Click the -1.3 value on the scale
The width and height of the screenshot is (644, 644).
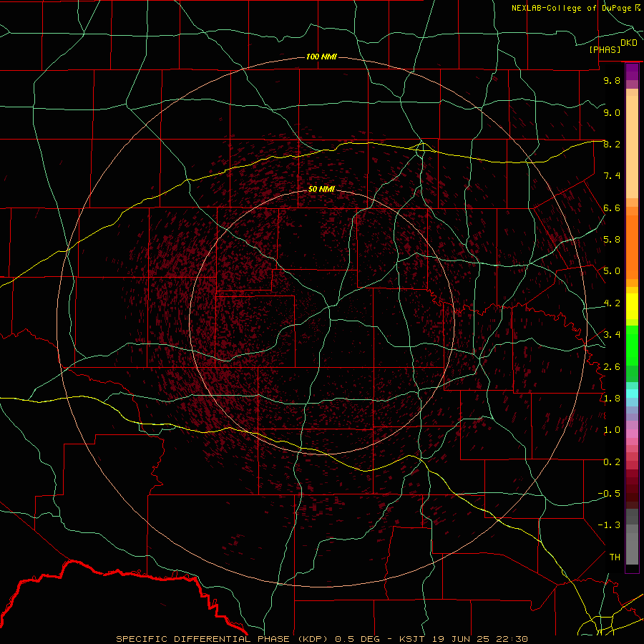pos(609,525)
